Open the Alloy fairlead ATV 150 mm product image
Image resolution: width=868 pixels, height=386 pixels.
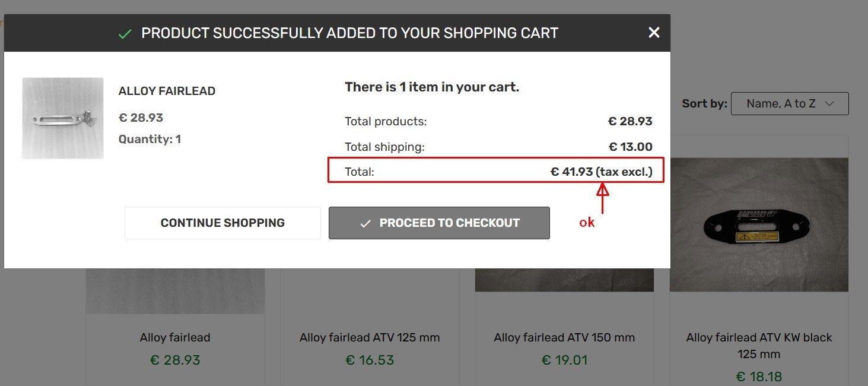click(x=564, y=280)
